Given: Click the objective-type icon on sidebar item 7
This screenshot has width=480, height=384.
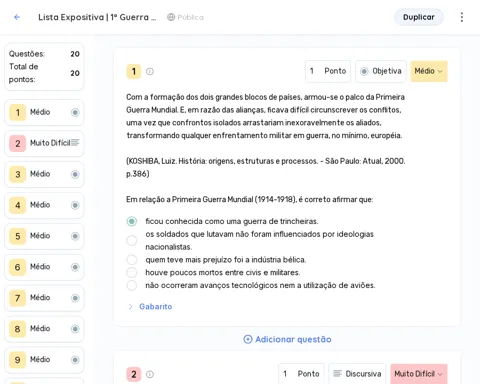Looking at the screenshot, I should point(75,298).
